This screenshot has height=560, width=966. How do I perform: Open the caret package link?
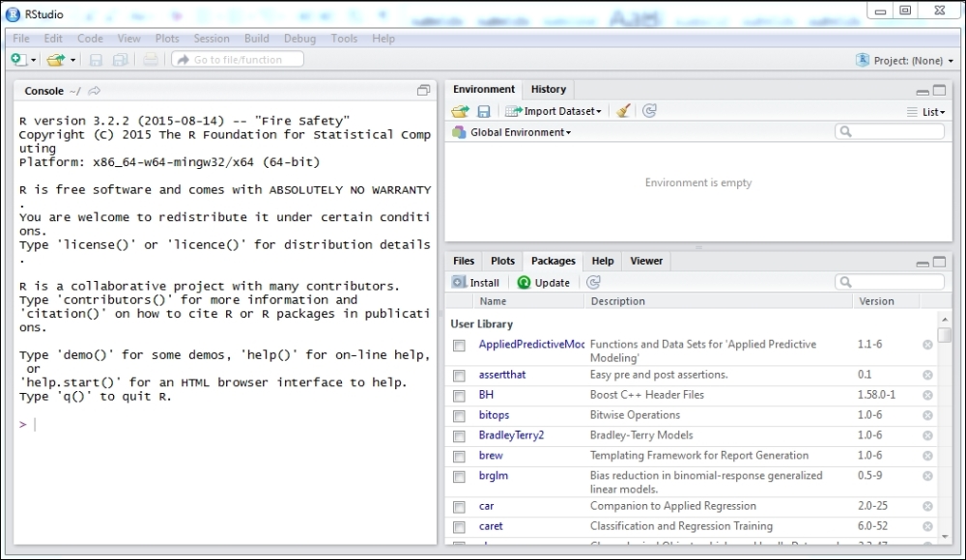(491, 526)
